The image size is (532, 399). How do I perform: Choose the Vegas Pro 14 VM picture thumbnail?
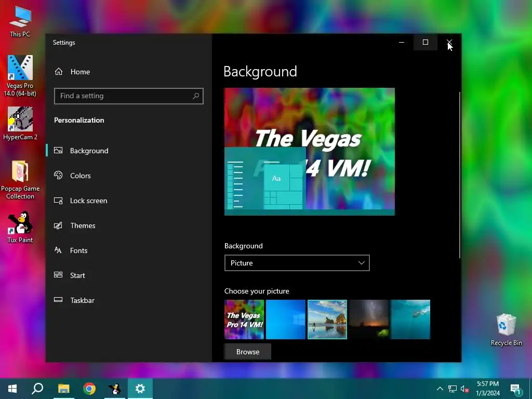point(244,320)
